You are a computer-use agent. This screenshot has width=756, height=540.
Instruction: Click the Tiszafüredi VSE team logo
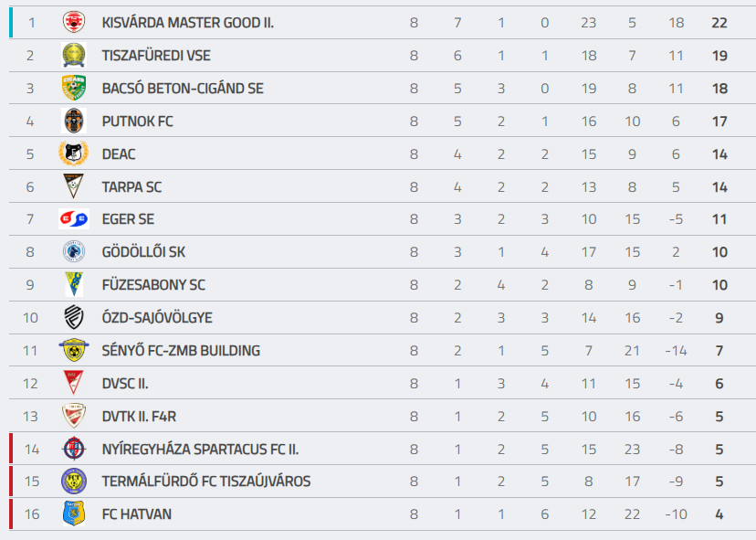click(74, 55)
